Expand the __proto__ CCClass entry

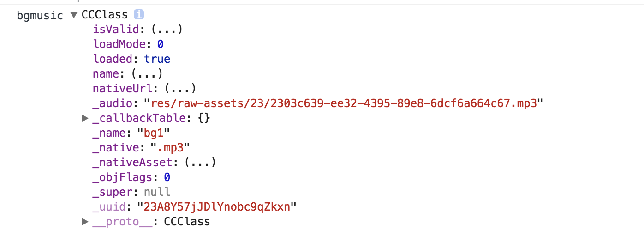tap(85, 222)
